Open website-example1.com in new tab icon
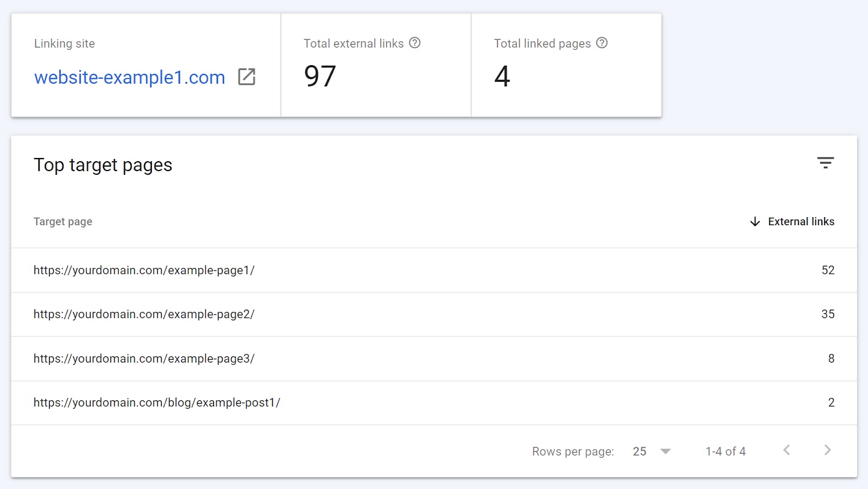This screenshot has height=489, width=868. click(247, 78)
